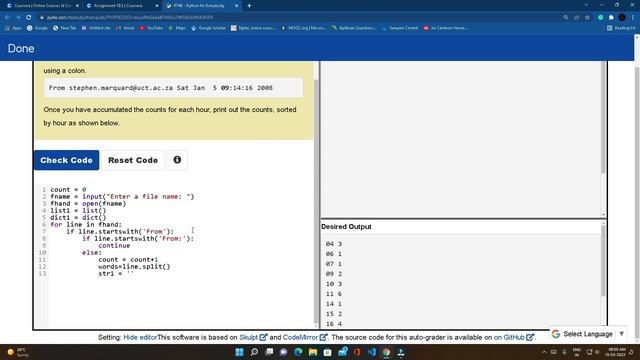This screenshot has width=640, height=360.
Task: Click the 'Desired Output' heading
Action: pos(346,227)
